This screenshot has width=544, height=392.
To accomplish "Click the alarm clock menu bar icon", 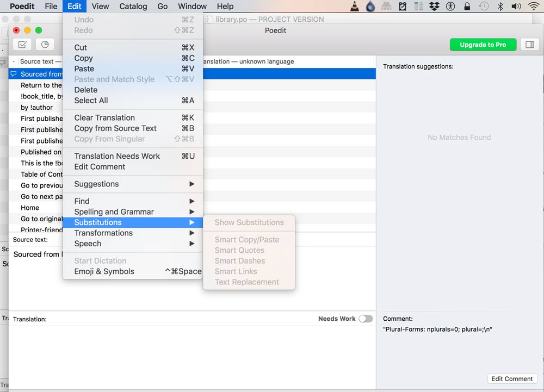I will pos(403,6).
